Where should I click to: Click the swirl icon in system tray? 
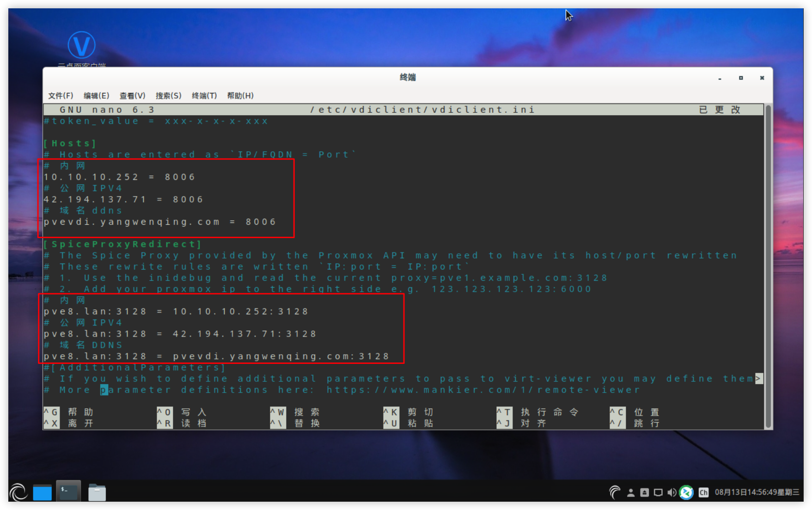(615, 492)
